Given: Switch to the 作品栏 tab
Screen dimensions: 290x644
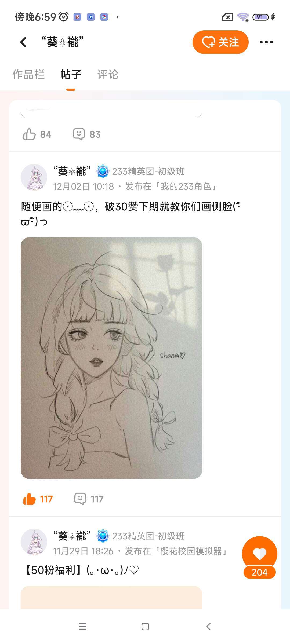Looking at the screenshot, I should pos(28,75).
